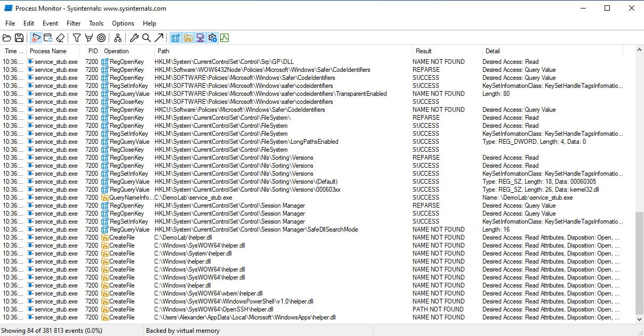
Task: Open the Event menu
Action: click(x=51, y=23)
